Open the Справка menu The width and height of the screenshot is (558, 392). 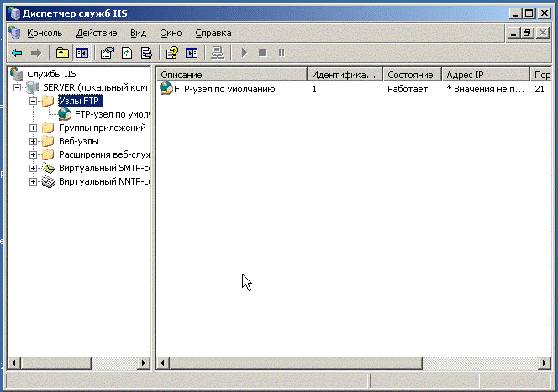pos(213,33)
